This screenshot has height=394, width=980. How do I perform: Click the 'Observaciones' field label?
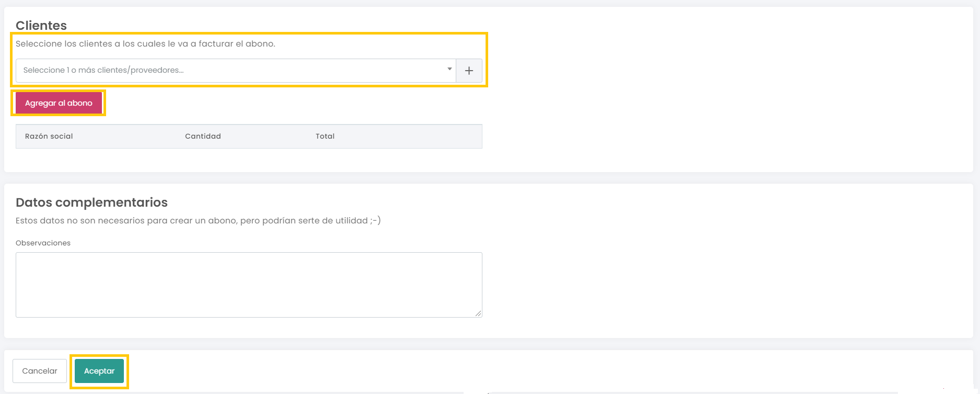click(x=43, y=243)
